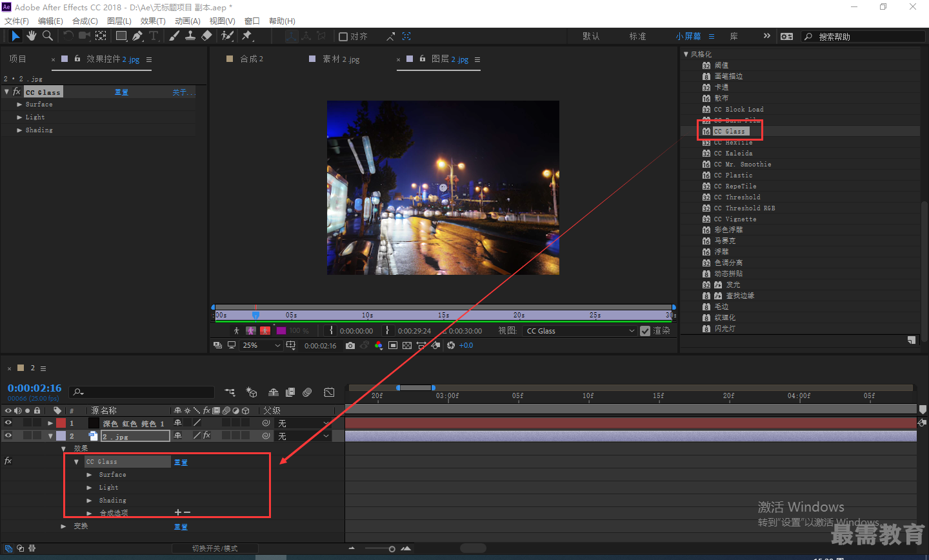Image resolution: width=929 pixels, height=560 pixels.
Task: Click red label swatch of layer 1
Action: (x=61, y=423)
